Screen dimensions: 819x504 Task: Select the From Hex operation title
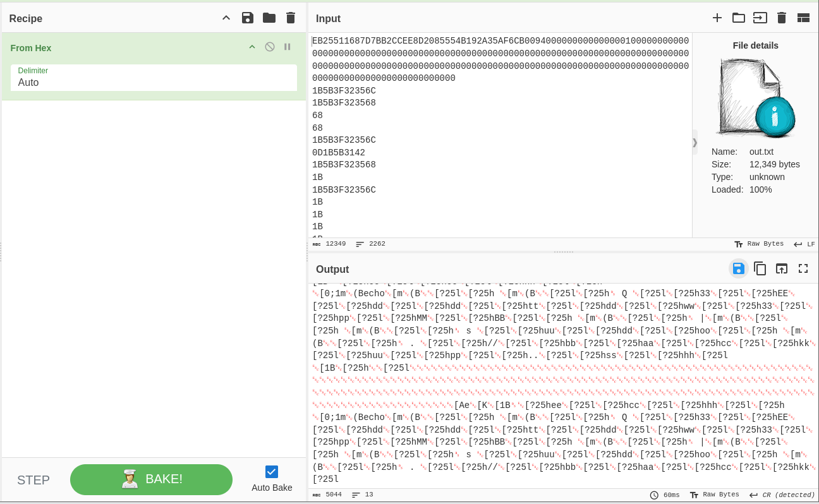[31, 48]
